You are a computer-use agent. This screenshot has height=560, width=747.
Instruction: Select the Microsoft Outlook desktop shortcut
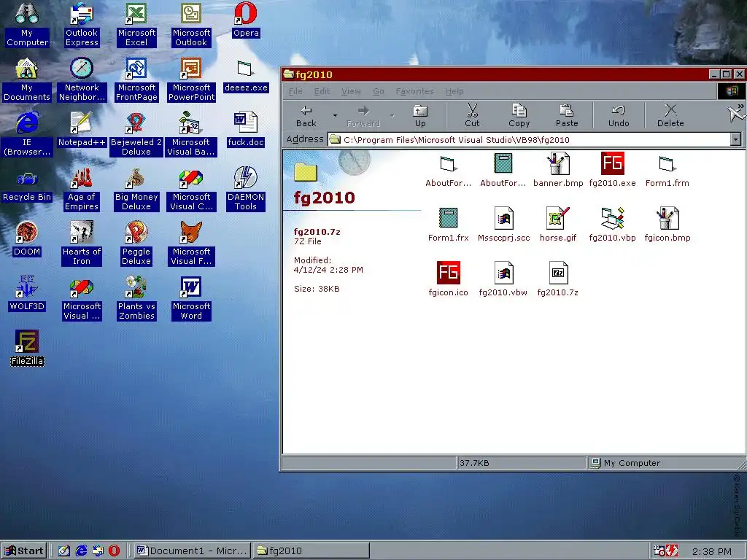(x=191, y=25)
